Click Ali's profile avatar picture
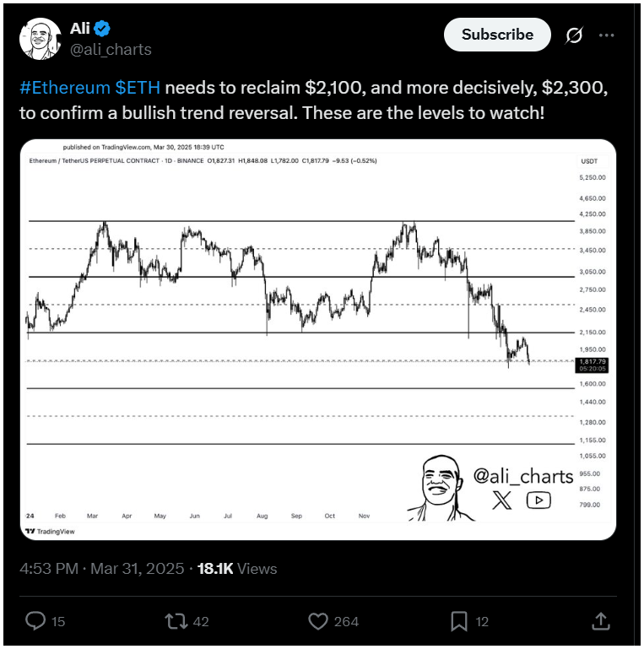Viewport: 644px width, 649px height. (x=41, y=39)
